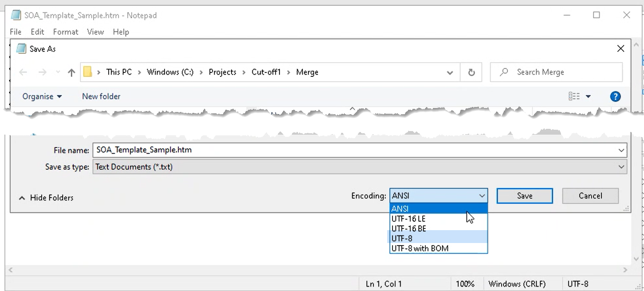
Task: Navigate up one folder level
Action: (71, 72)
